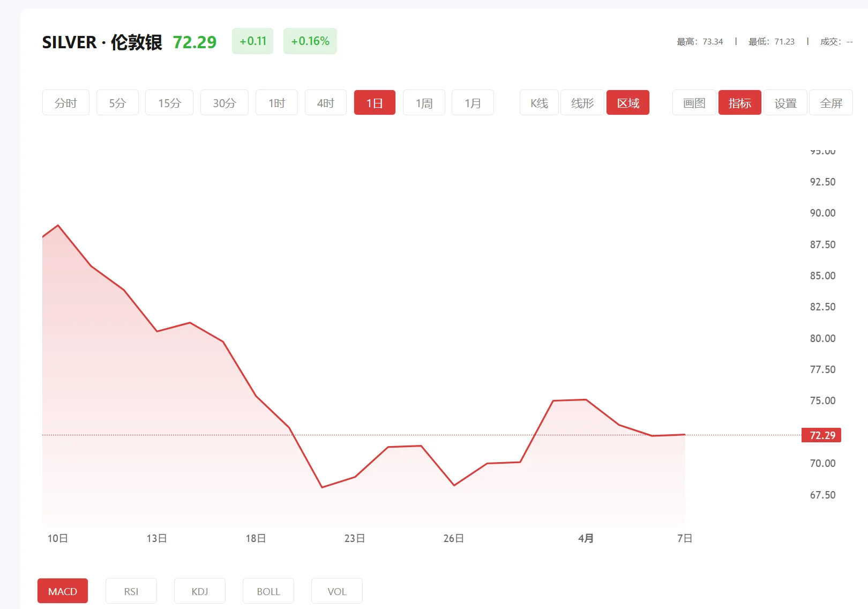Switch chart to K线 candlestick view
The width and height of the screenshot is (868, 609).
[538, 102]
